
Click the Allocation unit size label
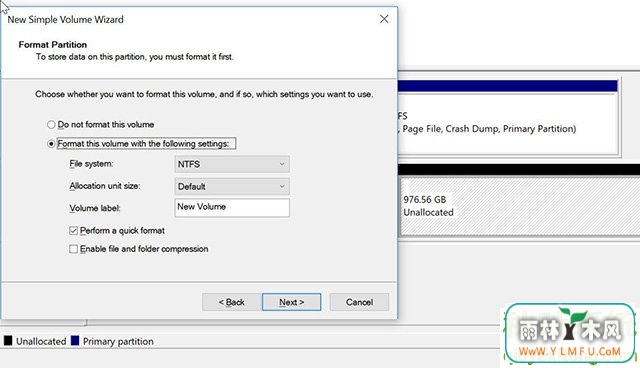(x=105, y=186)
